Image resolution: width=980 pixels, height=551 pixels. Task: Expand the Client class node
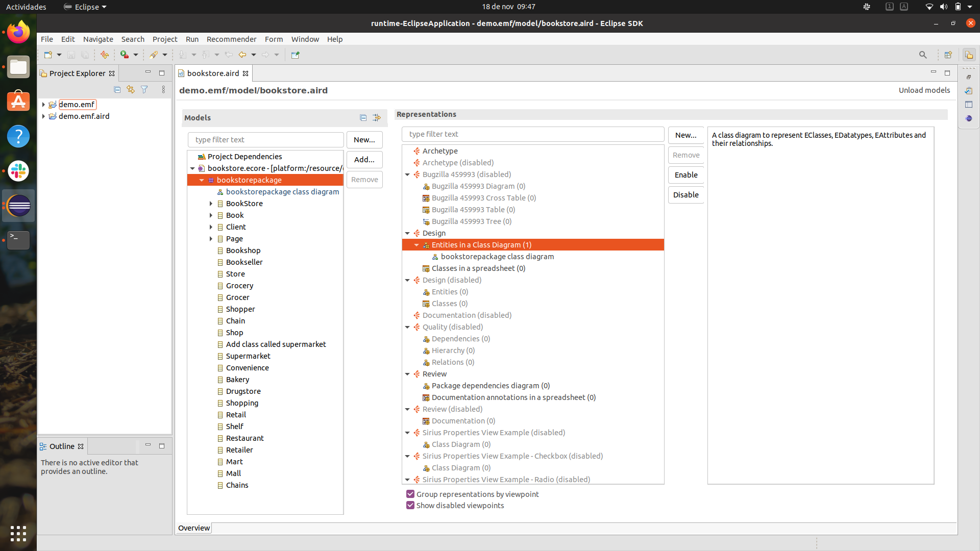coord(211,227)
